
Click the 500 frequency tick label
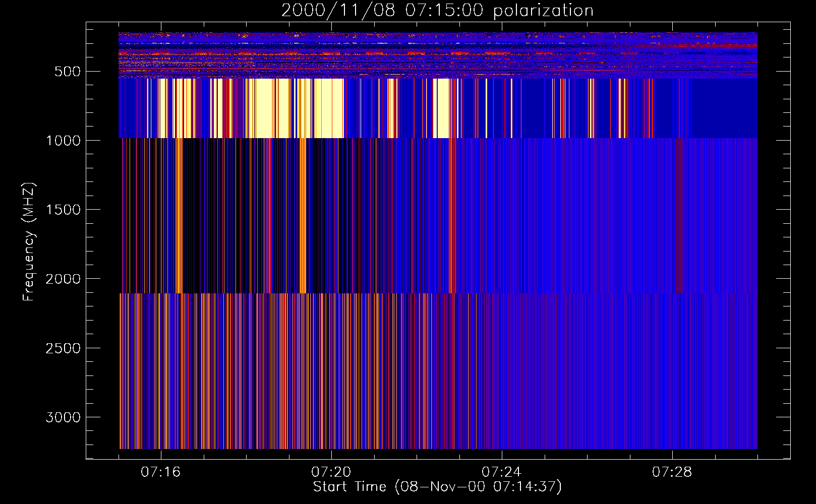(68, 72)
